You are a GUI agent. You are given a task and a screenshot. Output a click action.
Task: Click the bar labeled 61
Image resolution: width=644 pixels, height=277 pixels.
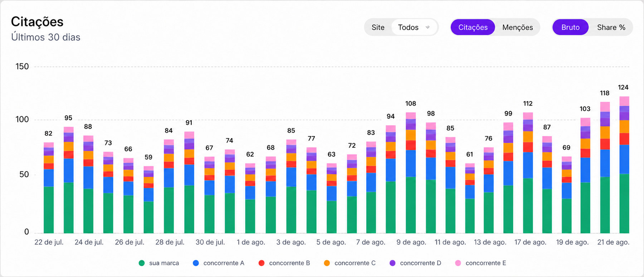[470, 199]
